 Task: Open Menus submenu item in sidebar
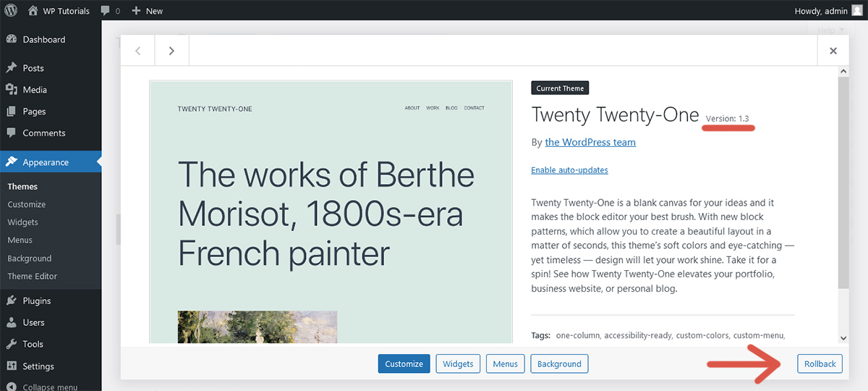pyautogui.click(x=20, y=240)
